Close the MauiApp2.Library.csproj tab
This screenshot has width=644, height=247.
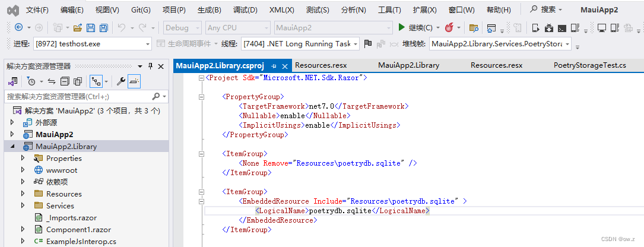285,66
